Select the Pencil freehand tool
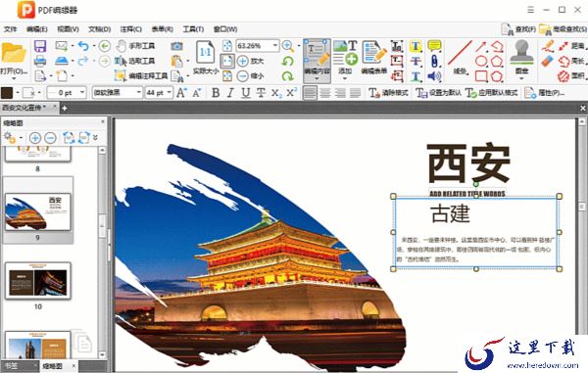This screenshot has height=373, width=588. coord(548,46)
